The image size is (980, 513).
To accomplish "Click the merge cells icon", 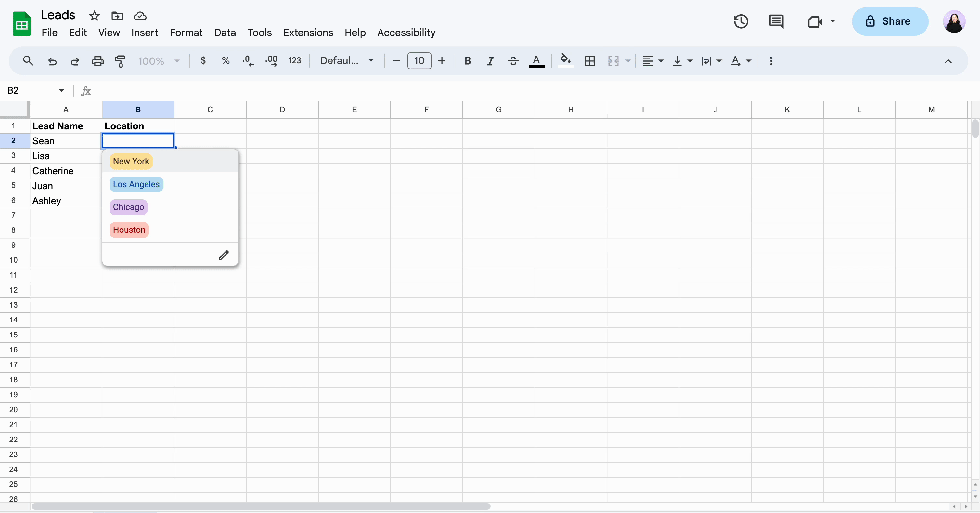I will click(613, 61).
